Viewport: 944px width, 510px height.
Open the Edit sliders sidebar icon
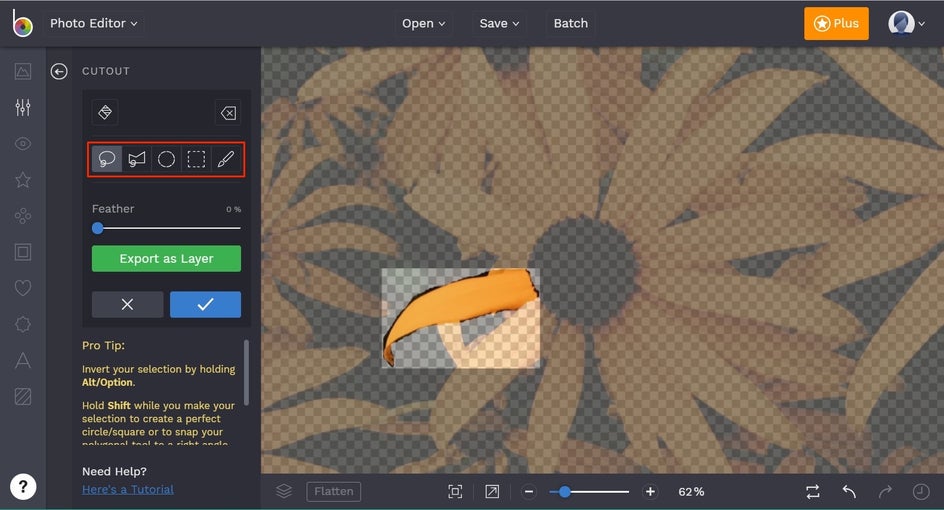click(x=23, y=107)
